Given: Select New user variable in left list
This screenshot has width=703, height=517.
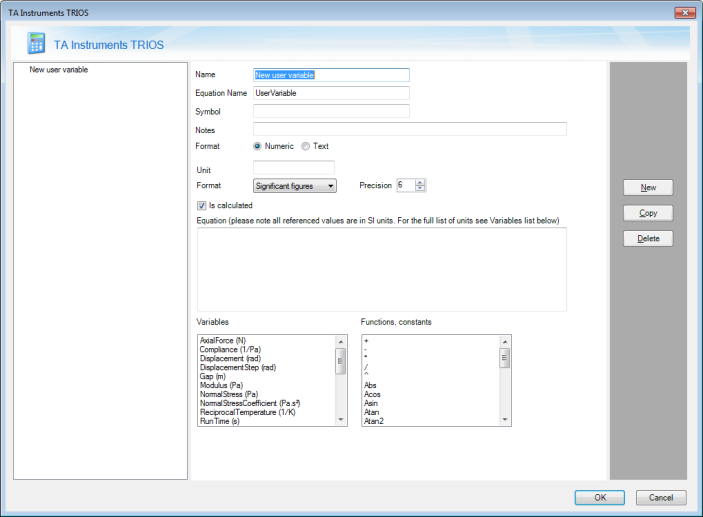Looking at the screenshot, I should (x=59, y=70).
